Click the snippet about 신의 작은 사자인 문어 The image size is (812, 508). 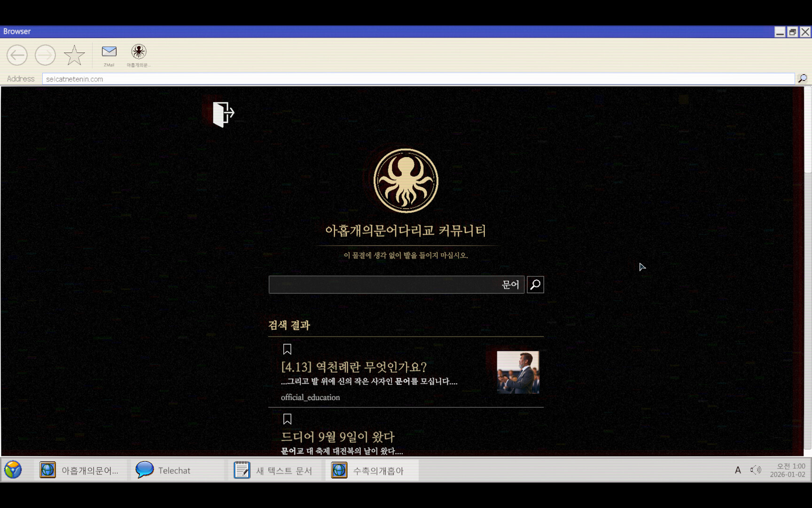369,381
